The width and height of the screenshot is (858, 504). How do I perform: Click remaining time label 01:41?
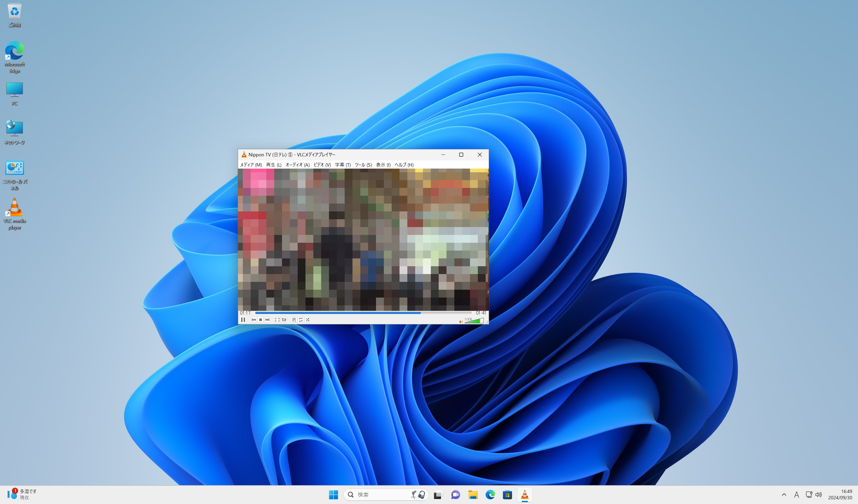(x=481, y=313)
